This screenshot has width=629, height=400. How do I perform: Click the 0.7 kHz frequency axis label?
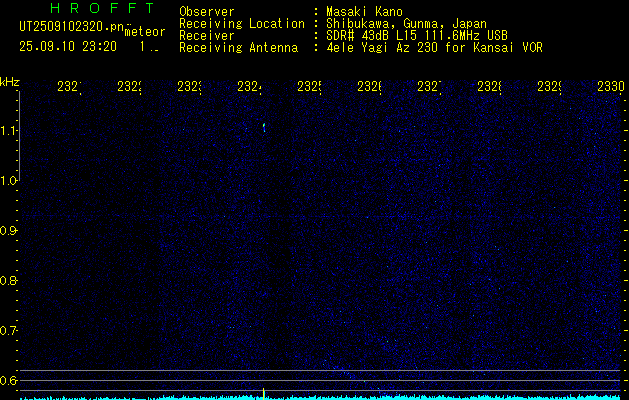9,331
